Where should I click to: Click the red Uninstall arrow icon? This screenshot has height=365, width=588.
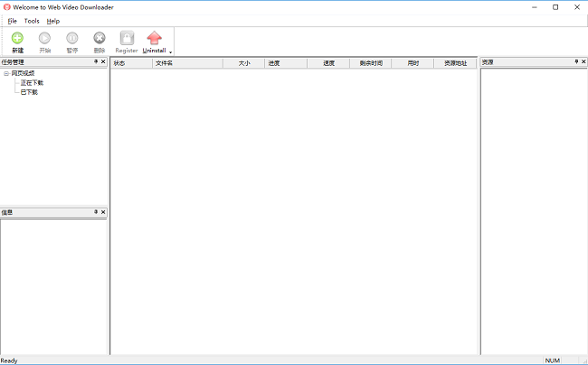point(154,38)
